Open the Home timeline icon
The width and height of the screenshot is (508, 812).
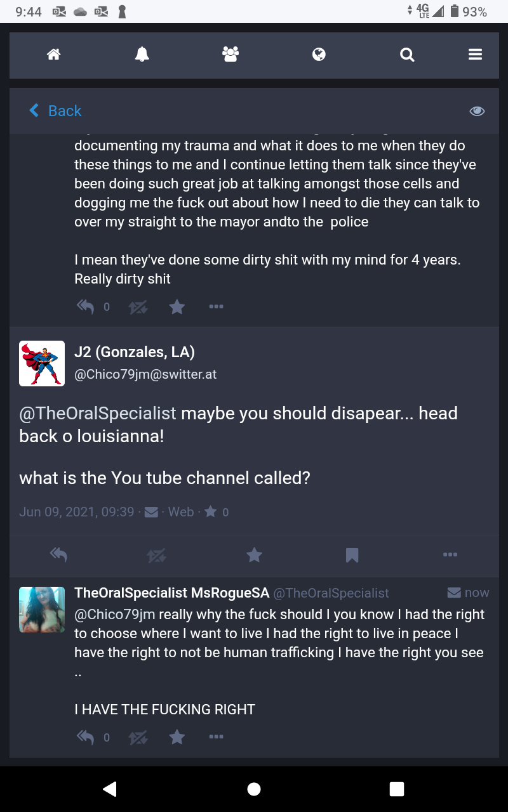[54, 55]
